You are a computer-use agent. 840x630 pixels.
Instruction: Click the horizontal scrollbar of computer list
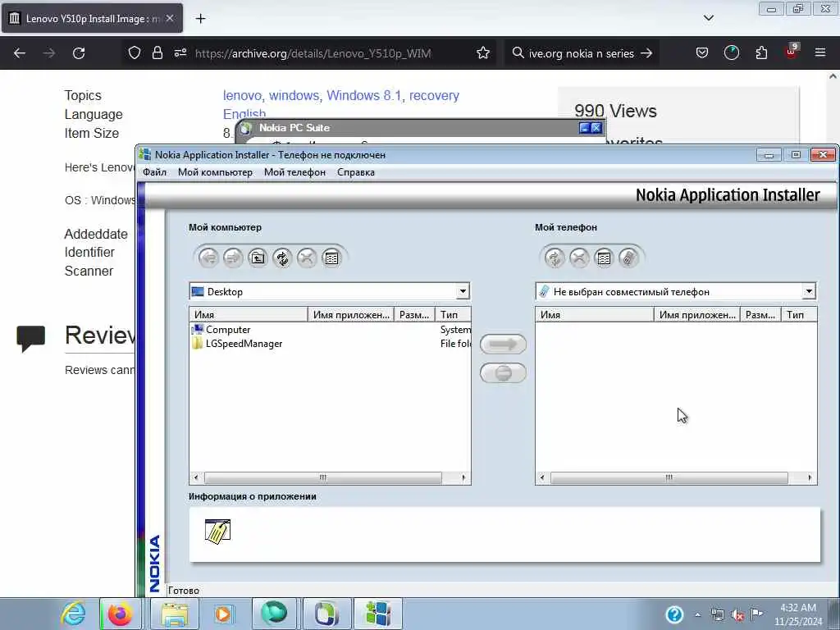coord(323,477)
